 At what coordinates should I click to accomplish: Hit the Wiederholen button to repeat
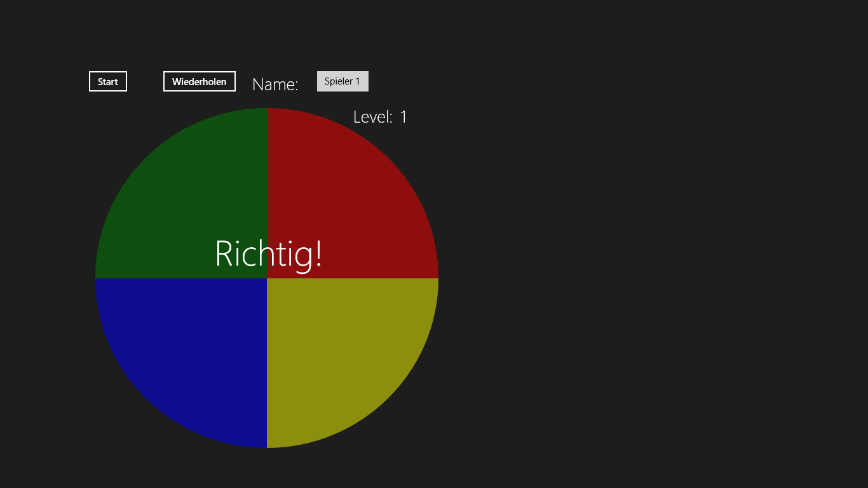coord(200,81)
